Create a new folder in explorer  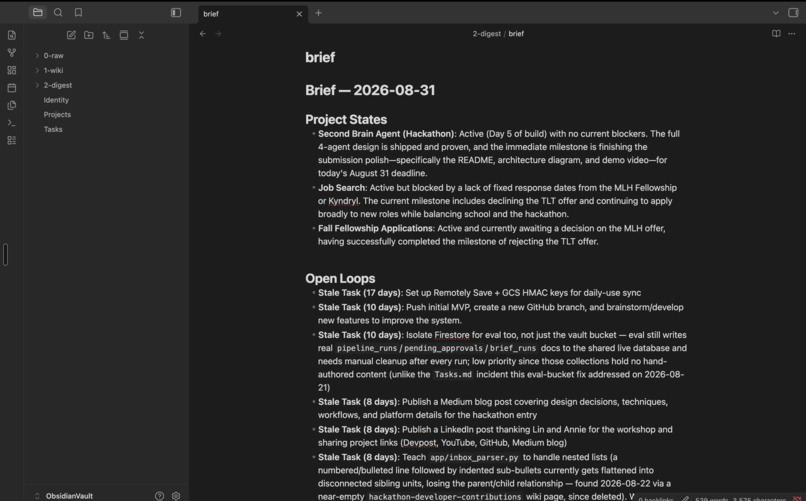pos(89,35)
